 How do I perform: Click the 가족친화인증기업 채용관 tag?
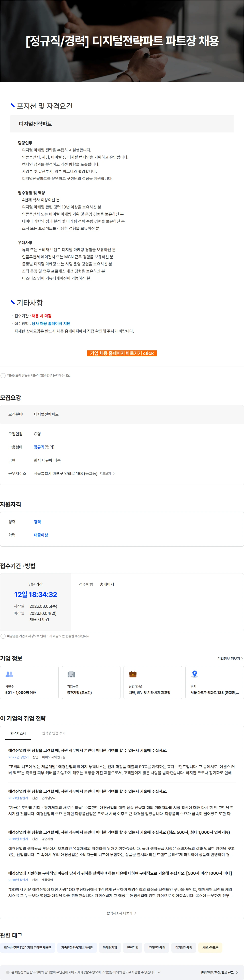[x=77, y=947]
